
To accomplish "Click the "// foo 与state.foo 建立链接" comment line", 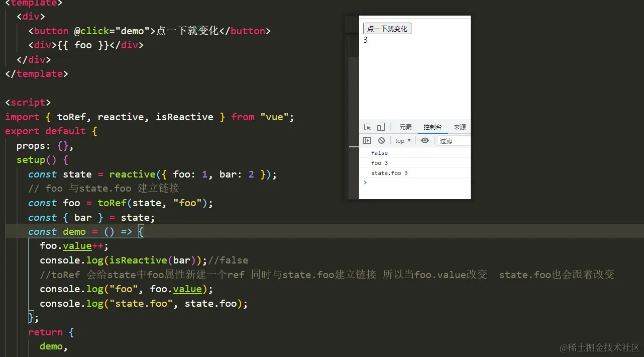I will pos(103,189).
